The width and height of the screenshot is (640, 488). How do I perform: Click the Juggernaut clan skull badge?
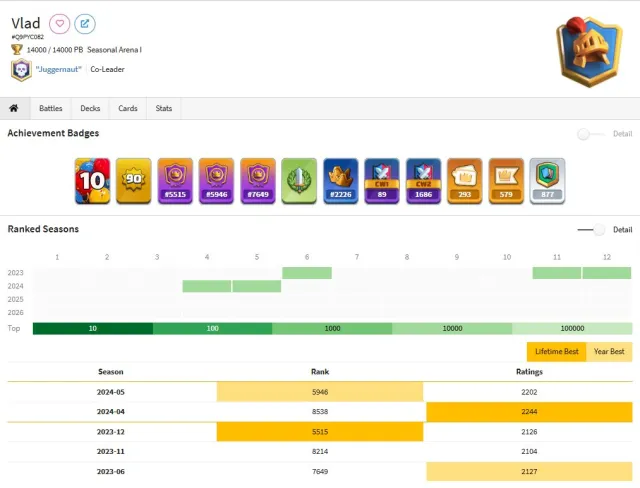pos(21,70)
